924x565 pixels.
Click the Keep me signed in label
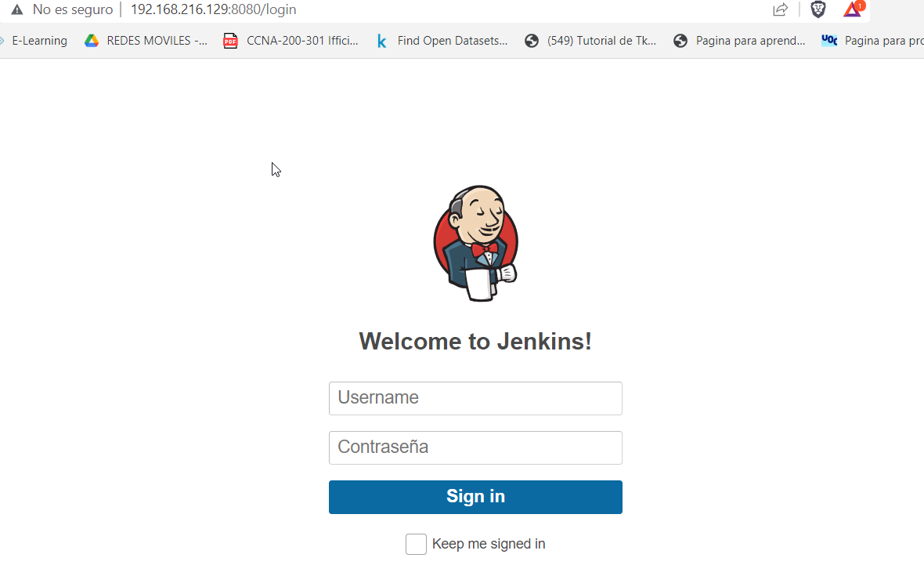[489, 544]
